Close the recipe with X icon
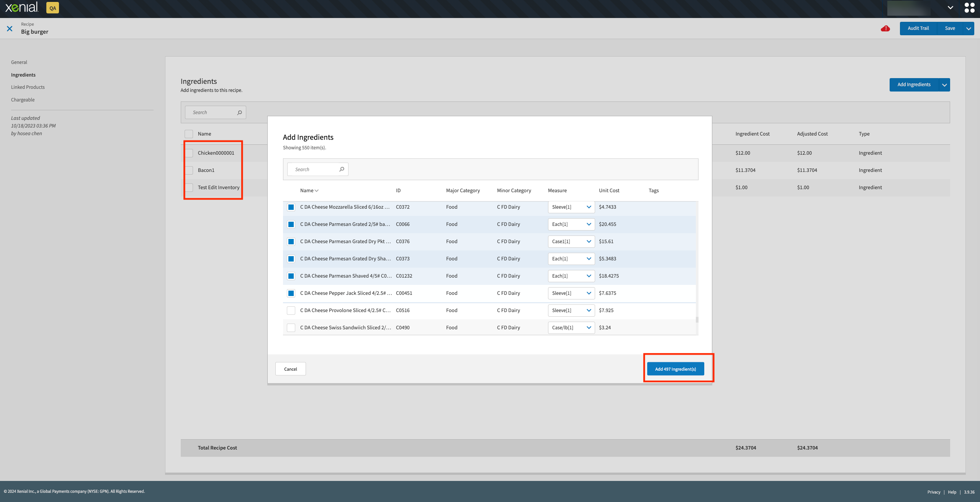980x502 pixels. 10,28
